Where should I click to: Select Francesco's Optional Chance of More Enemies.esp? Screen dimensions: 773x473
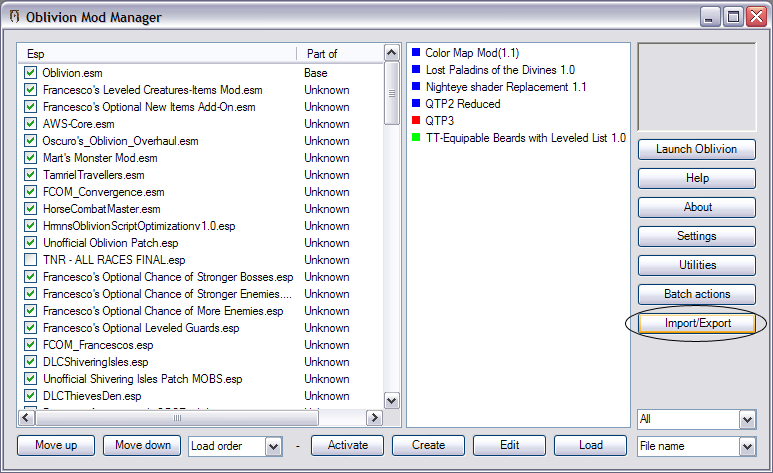tap(201, 311)
